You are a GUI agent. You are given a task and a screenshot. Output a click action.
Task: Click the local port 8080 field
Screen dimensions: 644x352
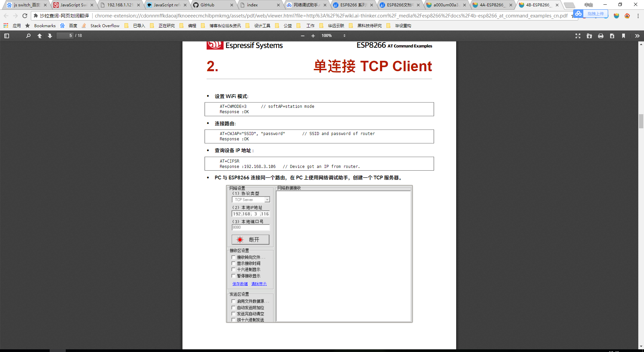pos(251,227)
